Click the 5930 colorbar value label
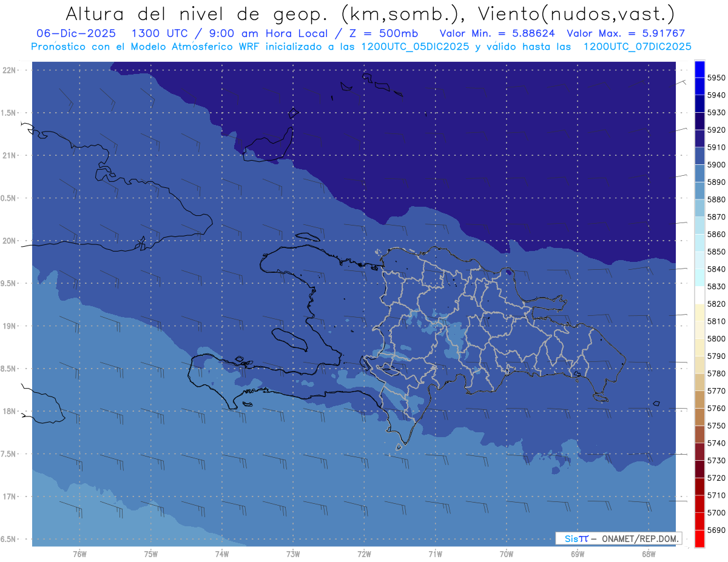728x562 pixels. tap(716, 113)
